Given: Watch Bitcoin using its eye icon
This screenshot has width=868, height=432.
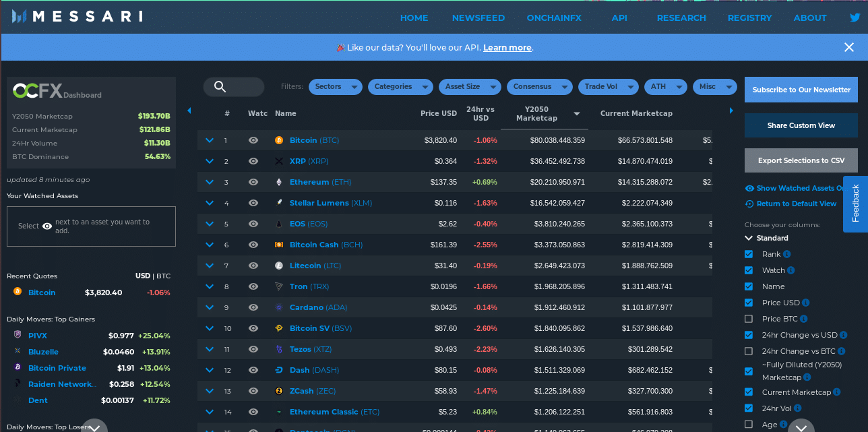Looking at the screenshot, I should tap(253, 140).
